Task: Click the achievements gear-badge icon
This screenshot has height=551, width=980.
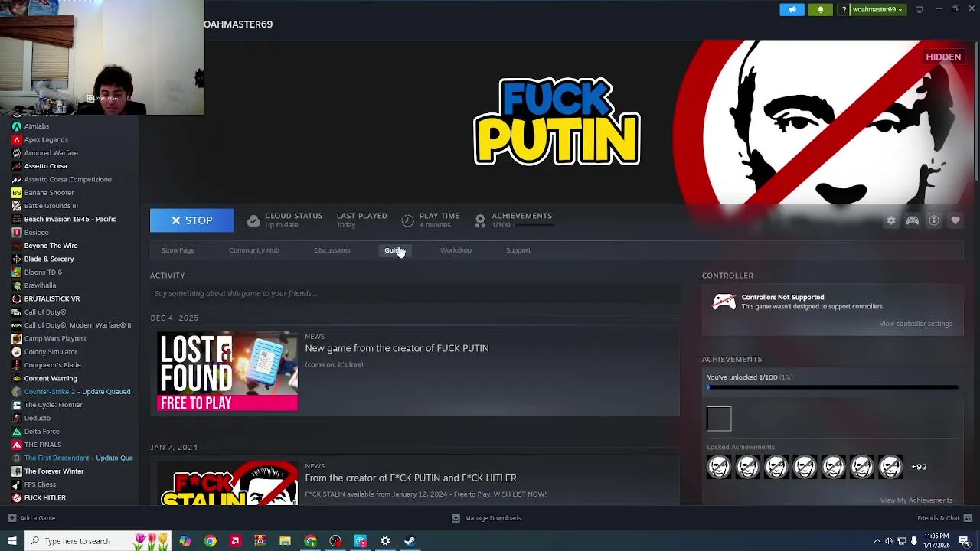Action: 480,220
